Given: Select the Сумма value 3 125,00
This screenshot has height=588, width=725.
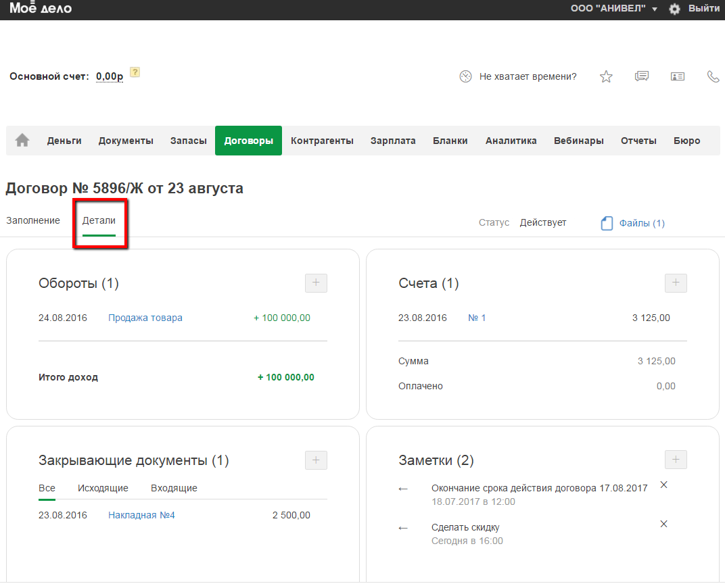Looking at the screenshot, I should (656, 361).
